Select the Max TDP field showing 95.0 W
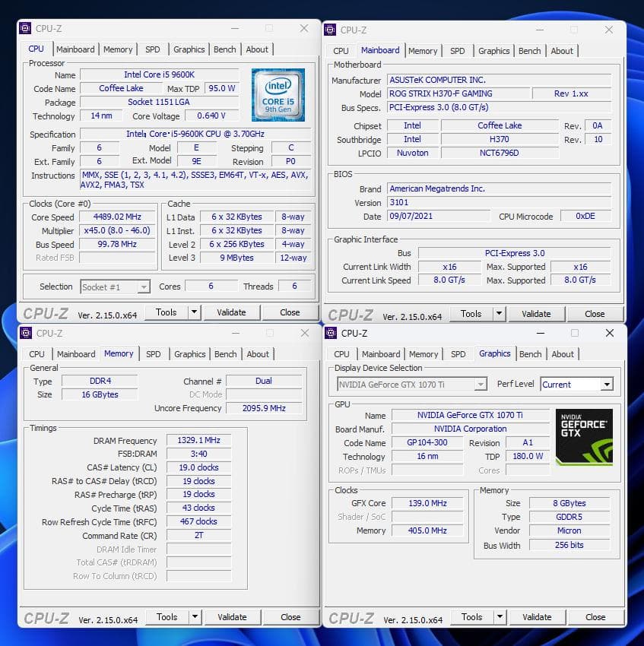This screenshot has width=644, height=646. pyautogui.click(x=220, y=87)
